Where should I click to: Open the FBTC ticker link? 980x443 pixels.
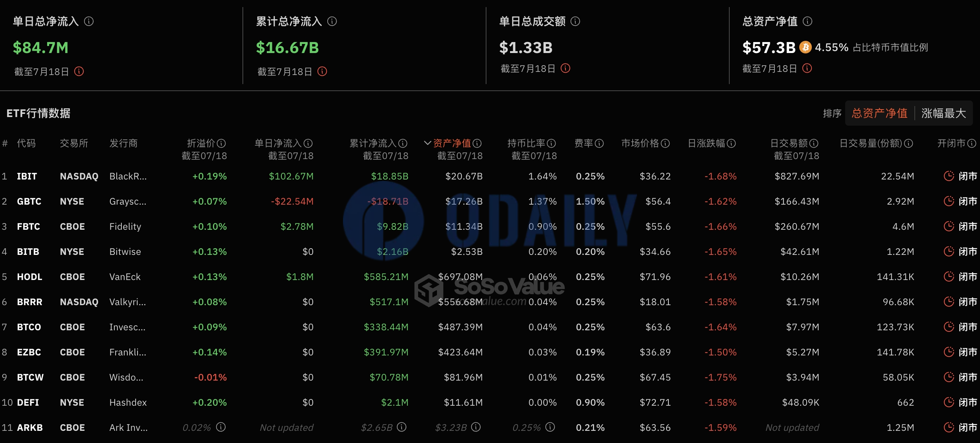[28, 227]
